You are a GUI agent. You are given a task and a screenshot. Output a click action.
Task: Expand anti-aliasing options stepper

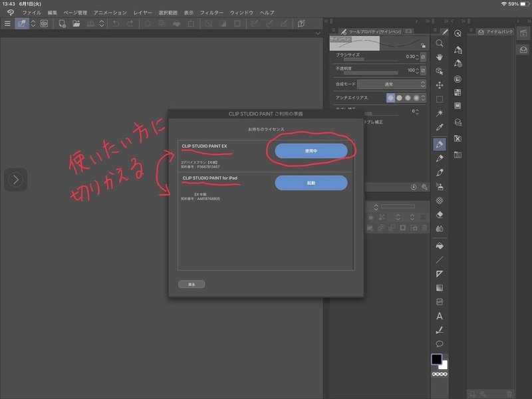coord(423,98)
